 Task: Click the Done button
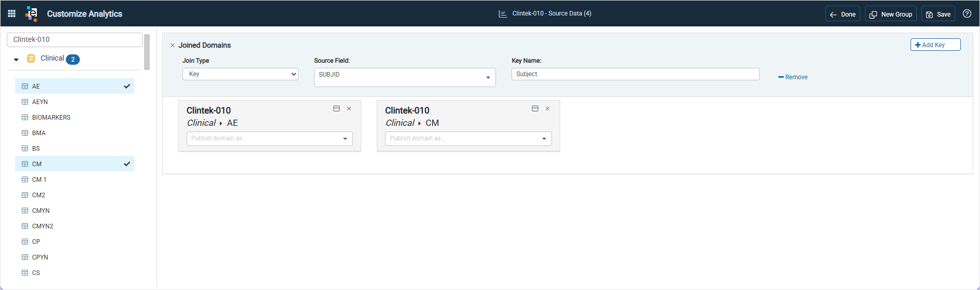tap(843, 14)
